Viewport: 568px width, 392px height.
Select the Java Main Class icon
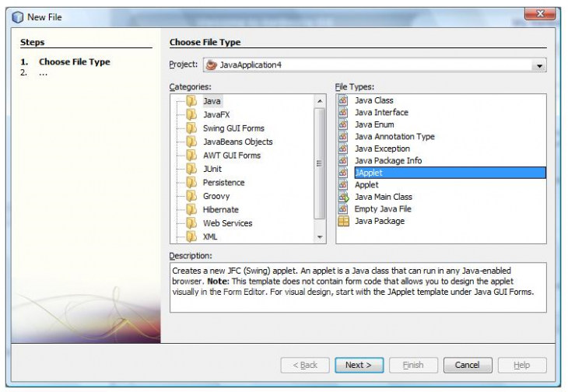pyautogui.click(x=342, y=198)
